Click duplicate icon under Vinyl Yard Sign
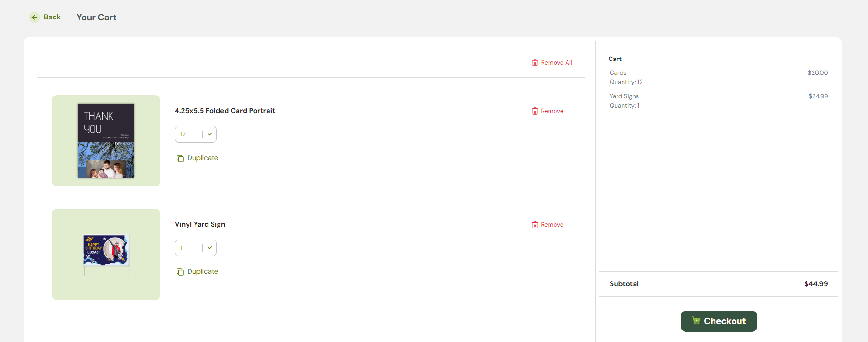Screen dimensions: 868x342 click(x=180, y=272)
